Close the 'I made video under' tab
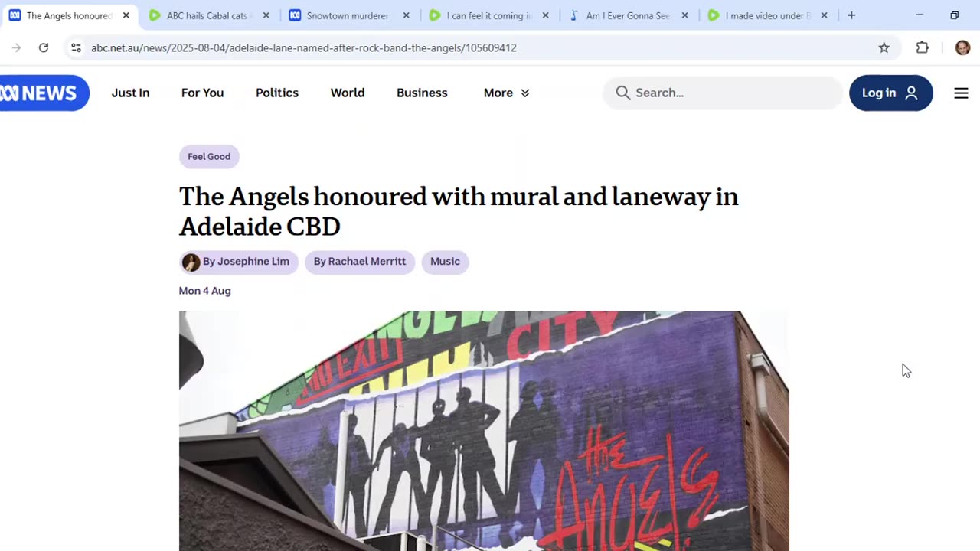 point(825,15)
